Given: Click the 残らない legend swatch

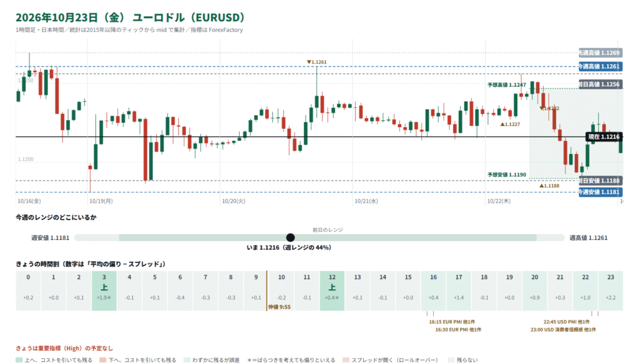Looking at the screenshot, I should coord(451,360).
